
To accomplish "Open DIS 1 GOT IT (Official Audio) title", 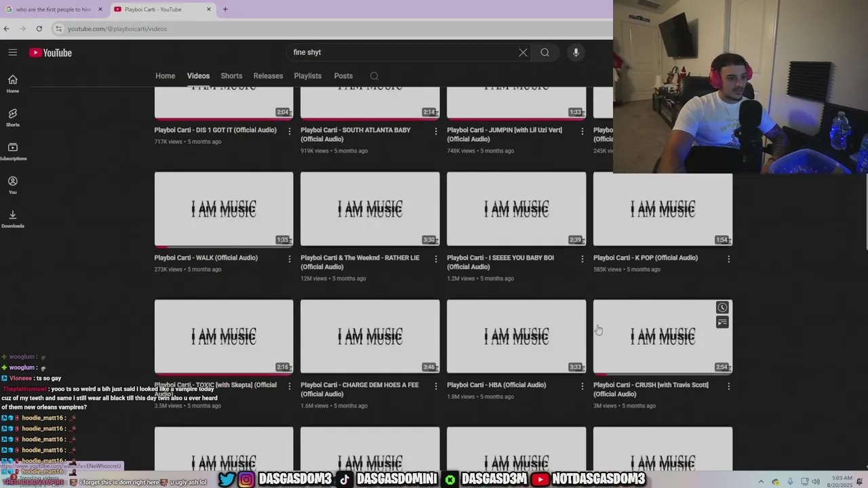I will [x=215, y=130].
